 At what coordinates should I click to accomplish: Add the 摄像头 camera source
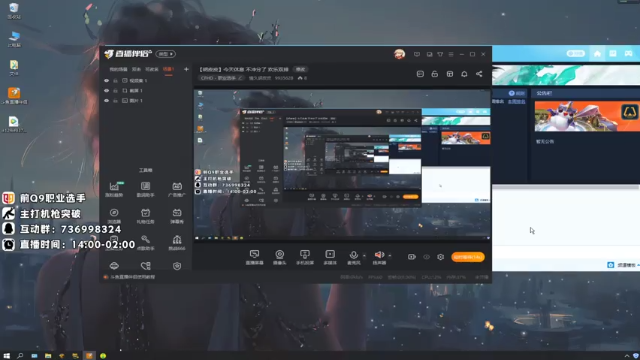[x=280, y=258]
